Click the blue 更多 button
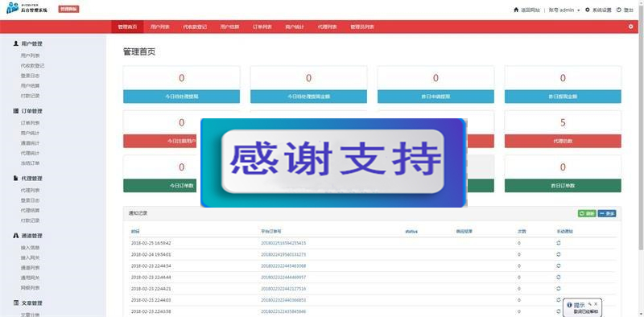The height and width of the screenshot is (317, 644). [607, 213]
